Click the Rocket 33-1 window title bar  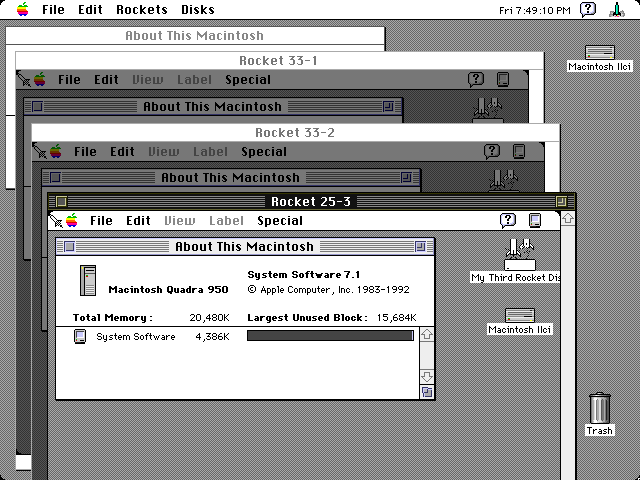coord(280,61)
